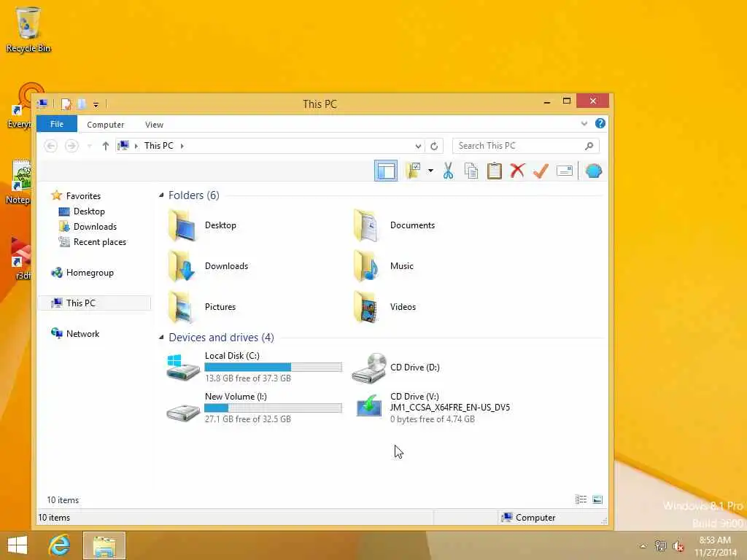Expand the ribbon with the chevron
747x560 pixels.
(584, 124)
